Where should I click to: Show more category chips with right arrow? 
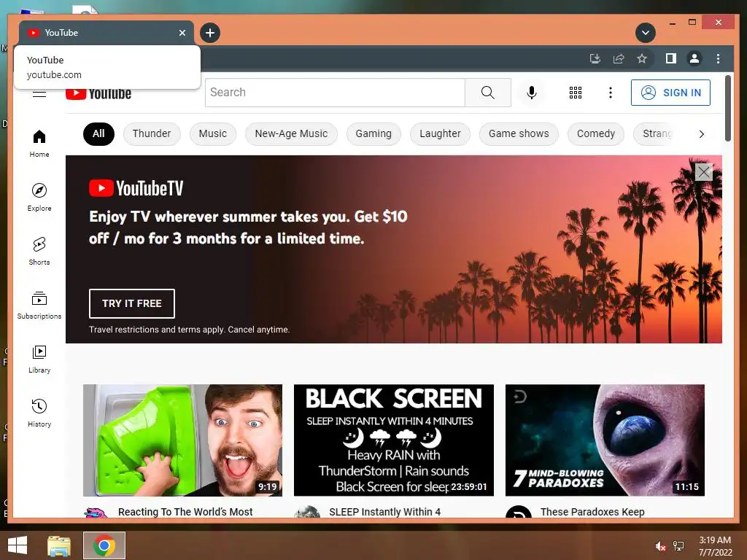701,134
